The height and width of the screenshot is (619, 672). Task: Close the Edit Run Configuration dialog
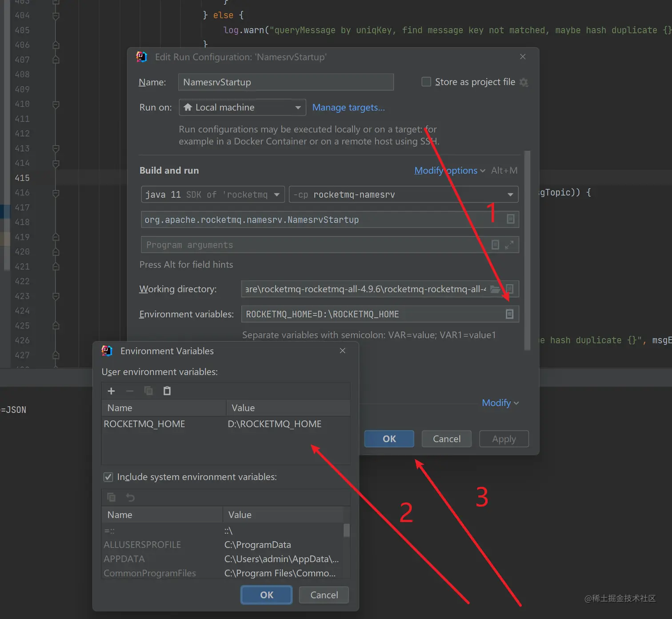(523, 57)
